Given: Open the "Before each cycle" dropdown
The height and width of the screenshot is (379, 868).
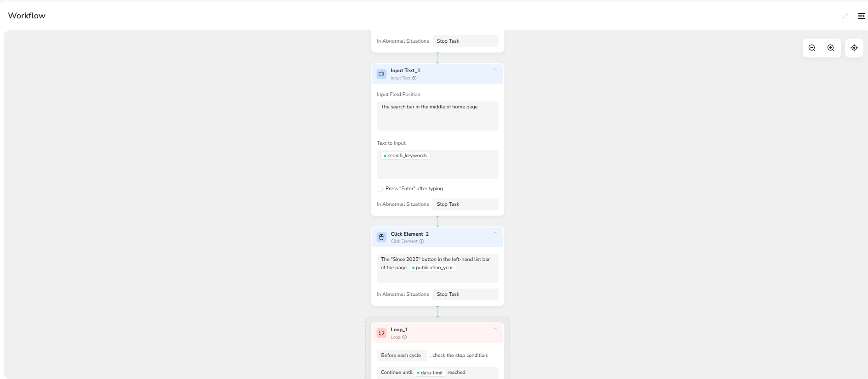Looking at the screenshot, I should [402, 356].
